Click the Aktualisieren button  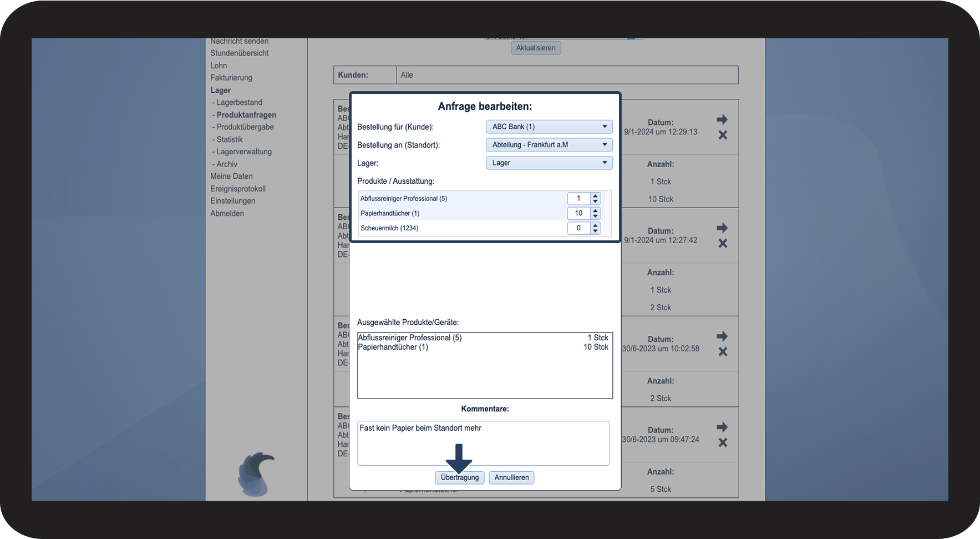pos(536,48)
